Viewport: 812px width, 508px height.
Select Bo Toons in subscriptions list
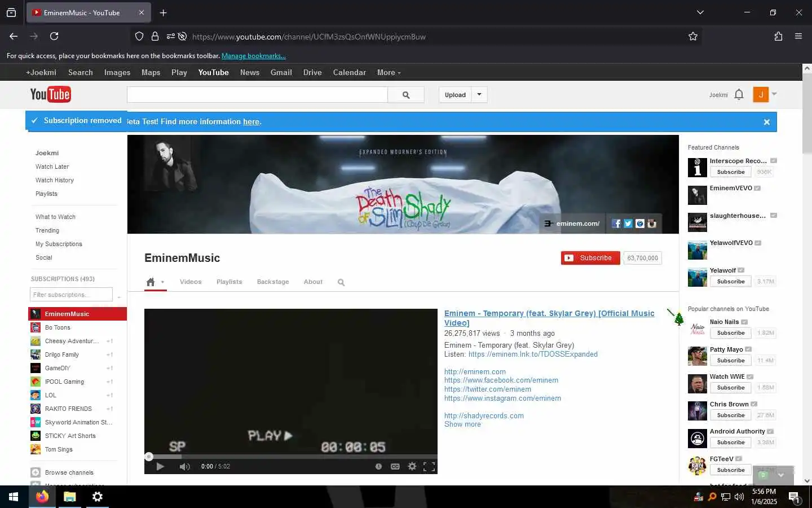(x=58, y=327)
